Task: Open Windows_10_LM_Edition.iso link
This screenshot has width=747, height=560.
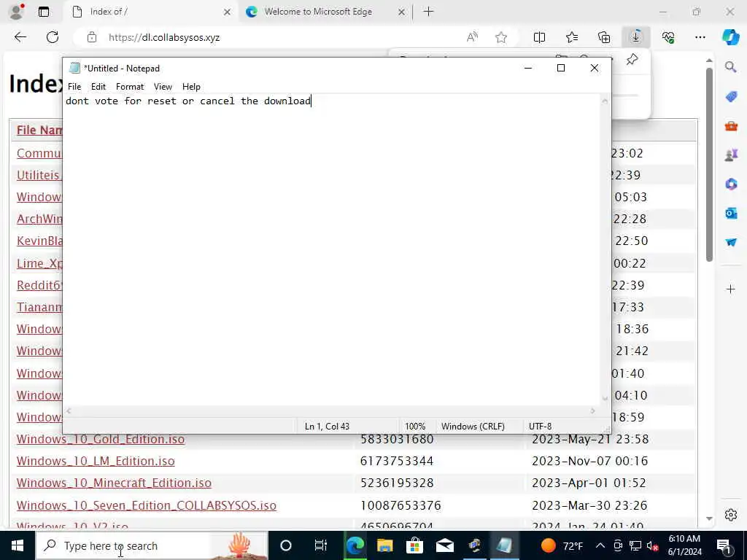Action: (96, 461)
